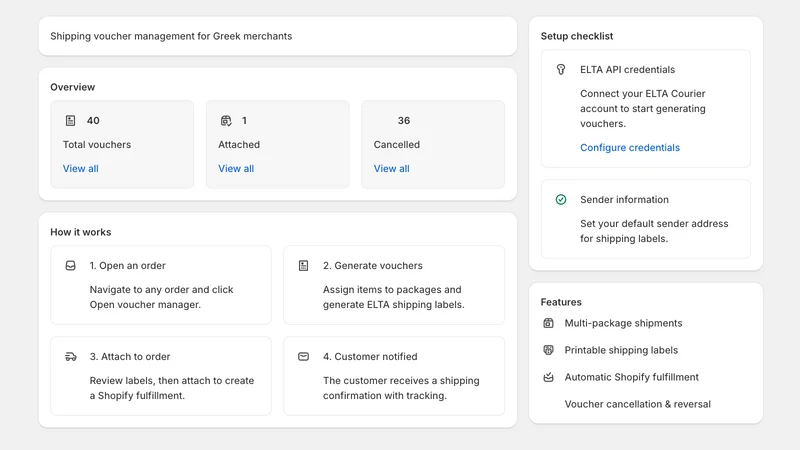Image resolution: width=800 pixels, height=450 pixels.
Task: Click the total vouchers count '40'
Action: tap(93, 120)
